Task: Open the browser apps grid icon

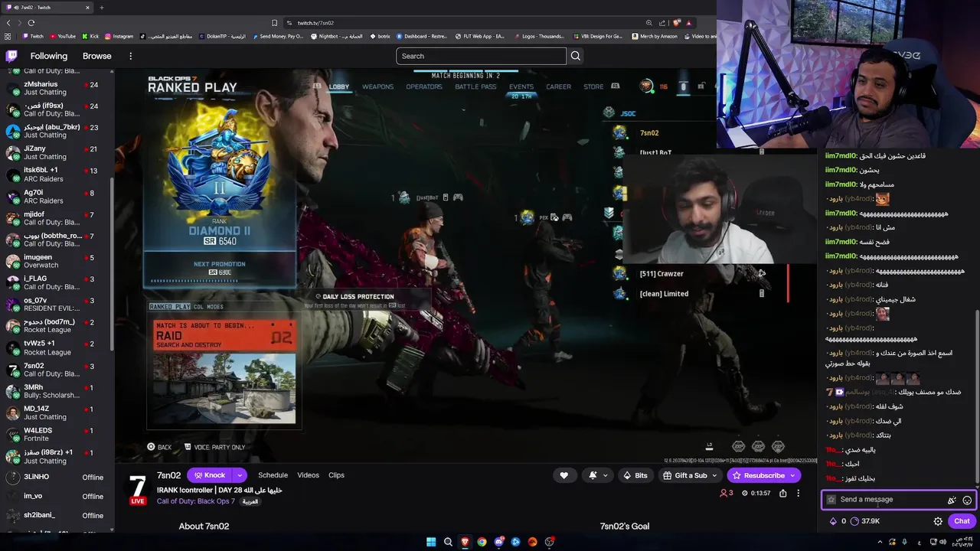Action: point(8,36)
